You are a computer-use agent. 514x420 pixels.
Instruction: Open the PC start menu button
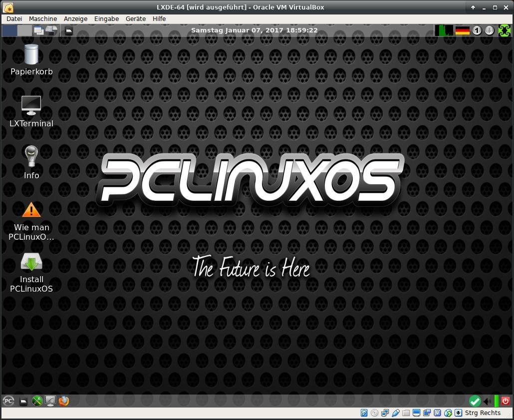(8, 401)
